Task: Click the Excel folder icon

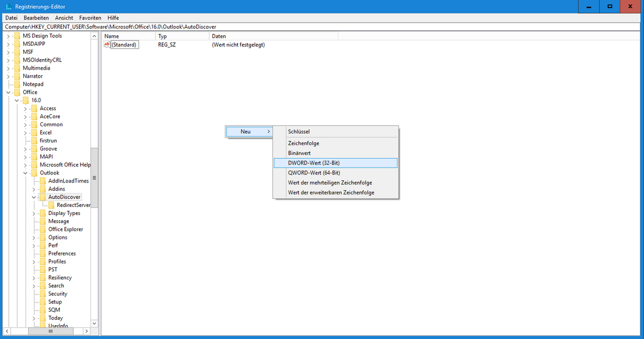Action: [34, 133]
